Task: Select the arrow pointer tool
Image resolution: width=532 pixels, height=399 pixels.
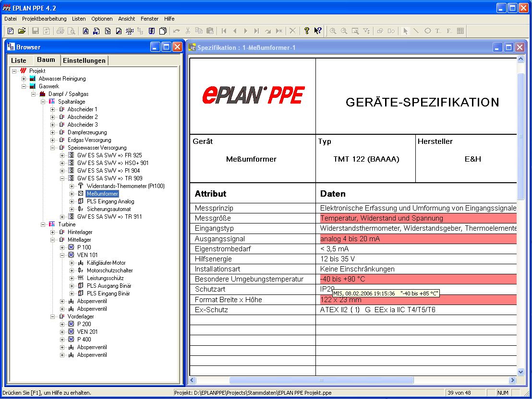Action: [405, 31]
